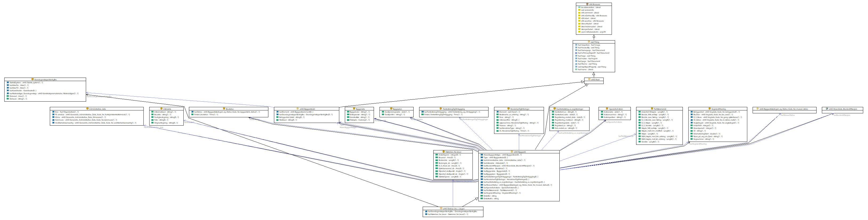The image size is (868, 220).
Task: Select the v440:Hoveddata_Bruidentifikasjon header icon
Action: click(x=826, y=109)
